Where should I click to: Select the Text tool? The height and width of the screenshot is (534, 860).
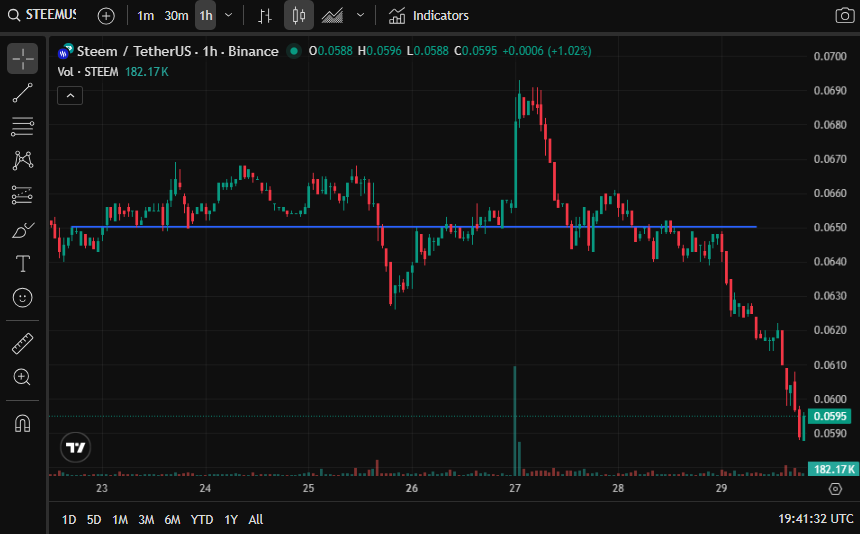coord(22,264)
